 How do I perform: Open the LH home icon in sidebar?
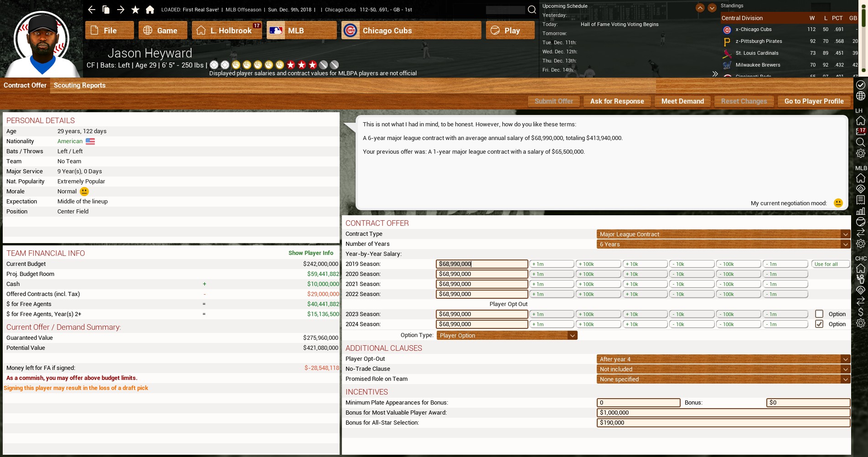861,121
